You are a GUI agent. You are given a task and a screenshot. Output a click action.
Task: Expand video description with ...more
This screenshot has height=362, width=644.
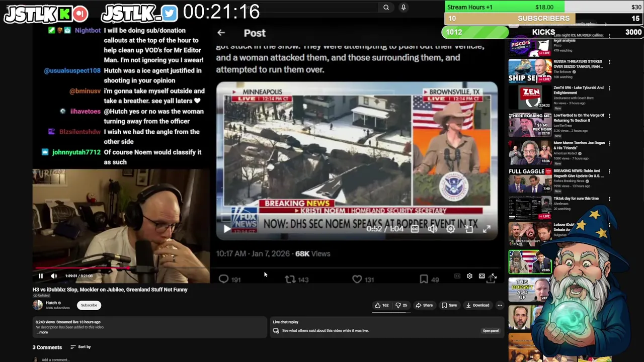tap(42, 332)
